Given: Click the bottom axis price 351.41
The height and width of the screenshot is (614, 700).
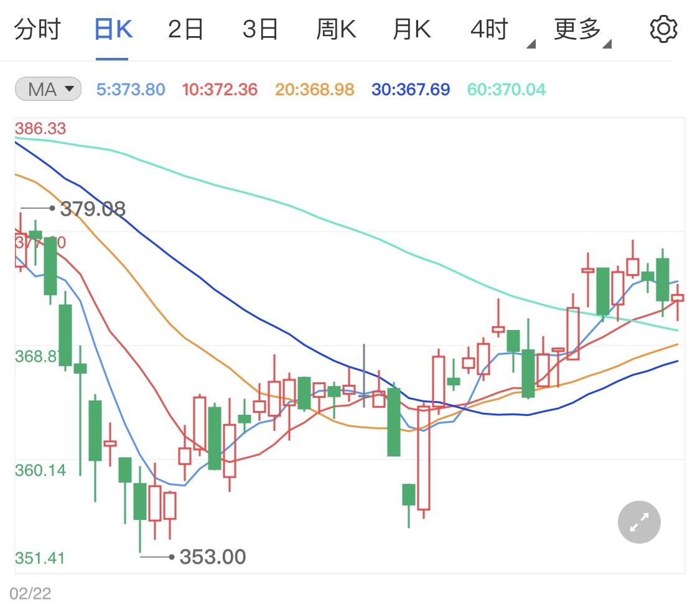Looking at the screenshot, I should point(40,558).
